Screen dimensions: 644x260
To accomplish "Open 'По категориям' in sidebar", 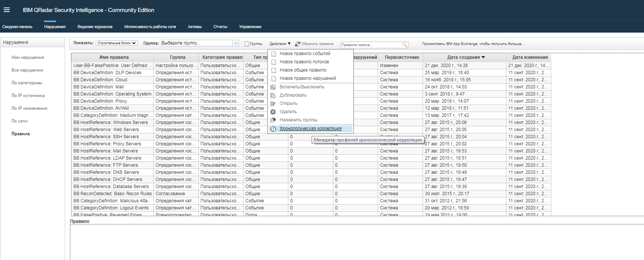I will 27,83.
